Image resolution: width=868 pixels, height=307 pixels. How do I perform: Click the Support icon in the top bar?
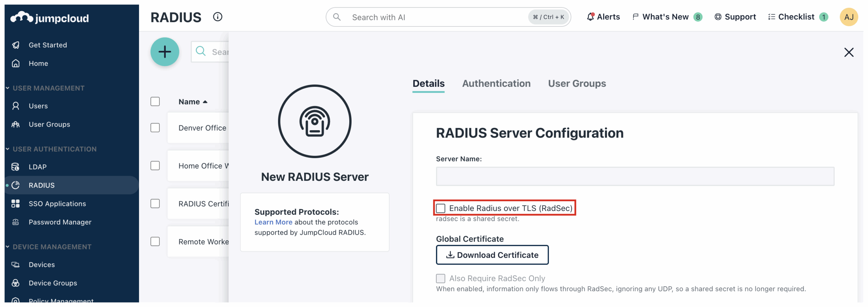click(718, 17)
